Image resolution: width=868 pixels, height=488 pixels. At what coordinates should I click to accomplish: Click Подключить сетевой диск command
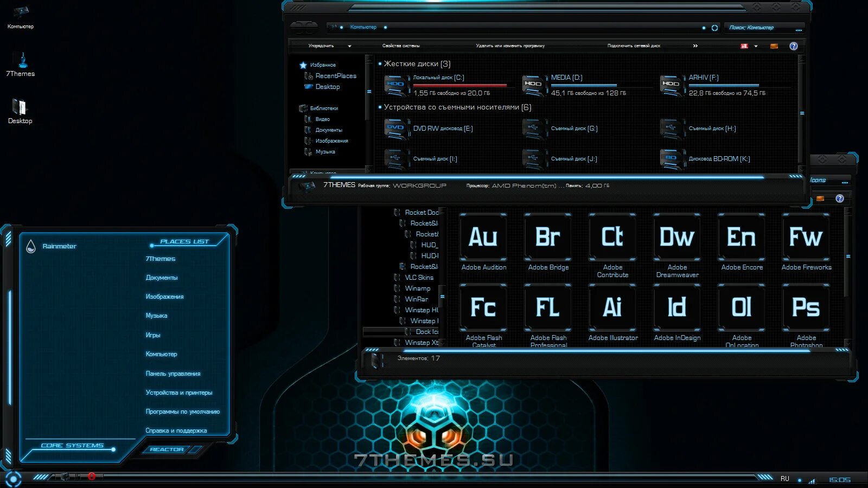point(634,46)
